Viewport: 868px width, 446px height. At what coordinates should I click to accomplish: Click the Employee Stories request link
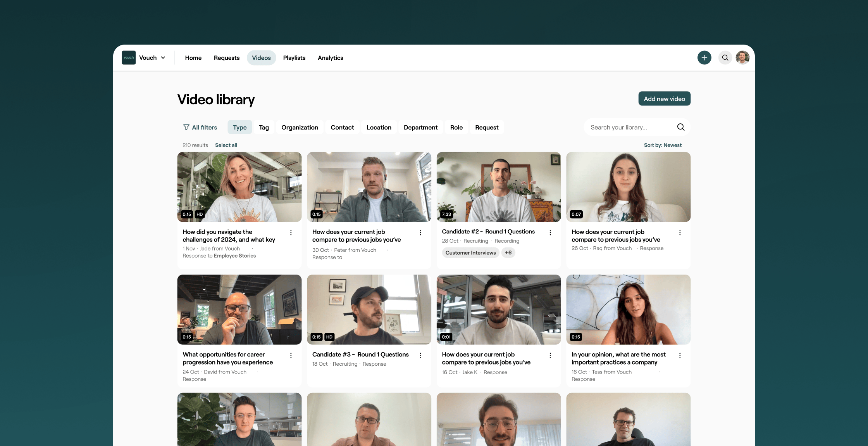point(235,256)
